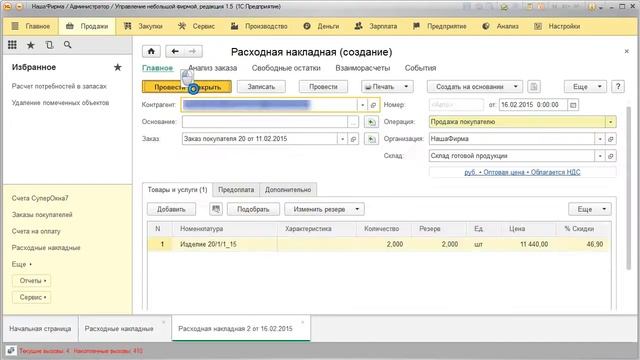Click the status bar icon at bottom left
This screenshot has height=360, width=640.
coord(11,351)
